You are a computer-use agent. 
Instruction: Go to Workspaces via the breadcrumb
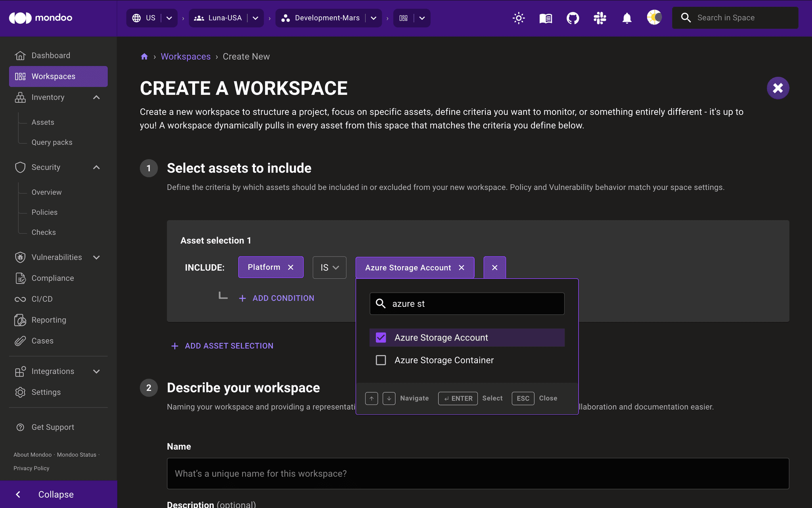[x=186, y=56]
